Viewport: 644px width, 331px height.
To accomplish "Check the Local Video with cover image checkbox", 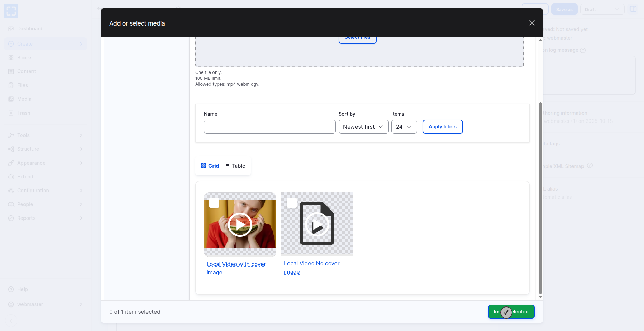I will pos(215,203).
